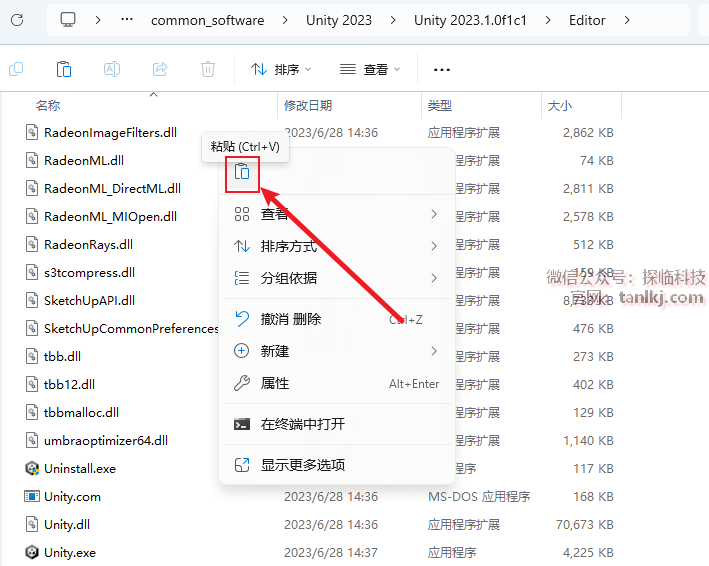Click the RadeonRays.dll file icon
The width and height of the screenshot is (709, 566).
point(32,245)
